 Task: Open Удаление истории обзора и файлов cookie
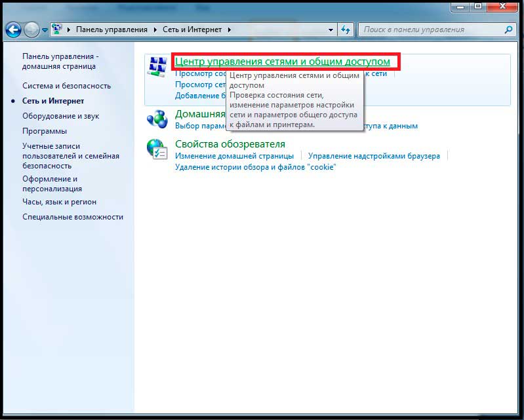(x=255, y=167)
